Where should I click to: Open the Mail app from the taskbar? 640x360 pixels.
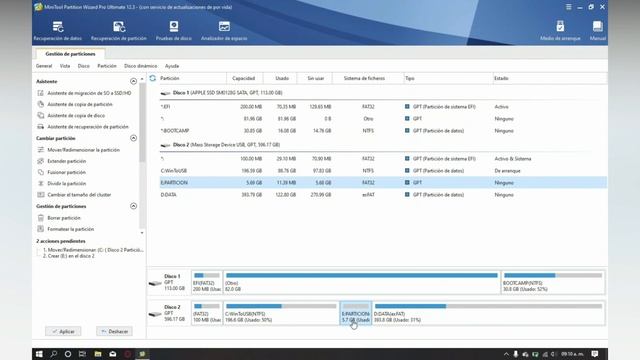coord(113,354)
